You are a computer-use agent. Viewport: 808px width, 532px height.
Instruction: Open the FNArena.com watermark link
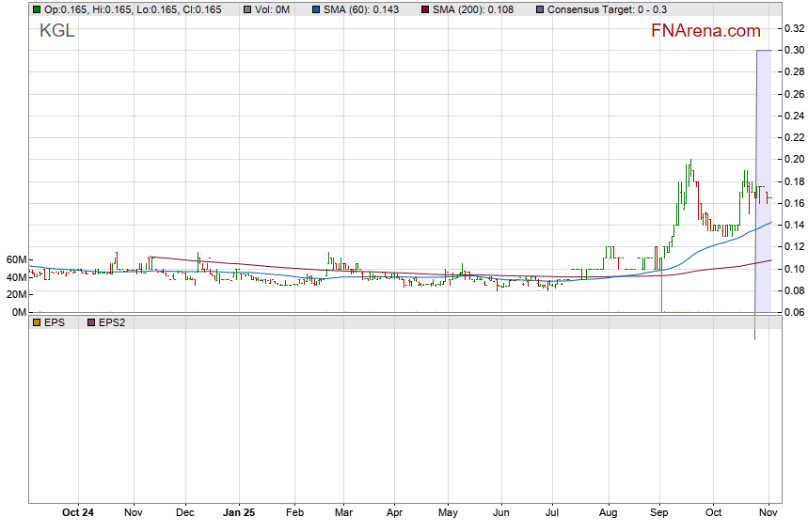(705, 31)
